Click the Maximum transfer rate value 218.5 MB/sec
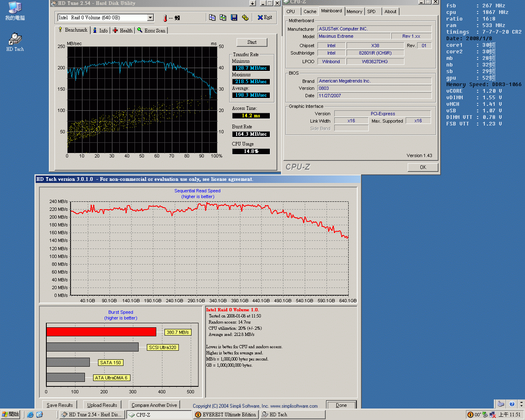Viewport: 525px width, 420px height. pyautogui.click(x=251, y=82)
